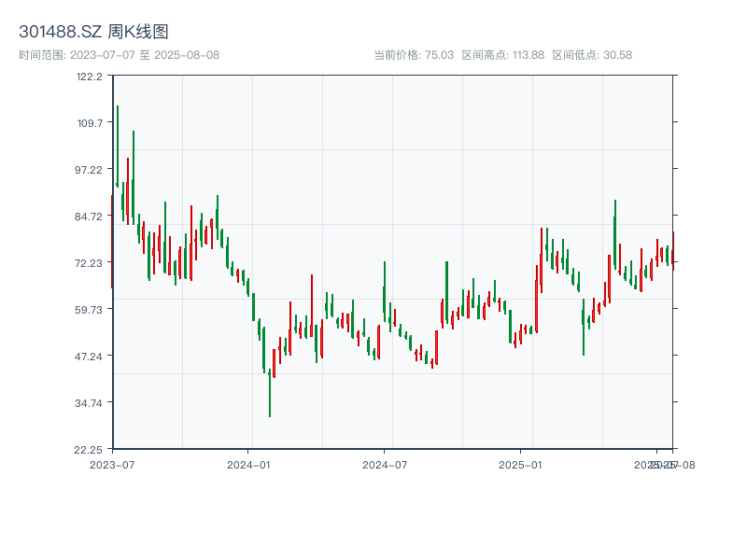Click the x-axis label 2023-07
This screenshot has width=747, height=560.
[112, 465]
